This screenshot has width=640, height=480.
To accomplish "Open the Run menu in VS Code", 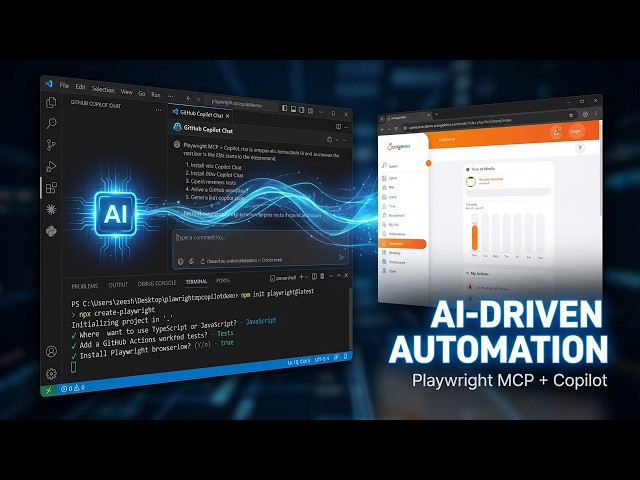I will click(156, 94).
